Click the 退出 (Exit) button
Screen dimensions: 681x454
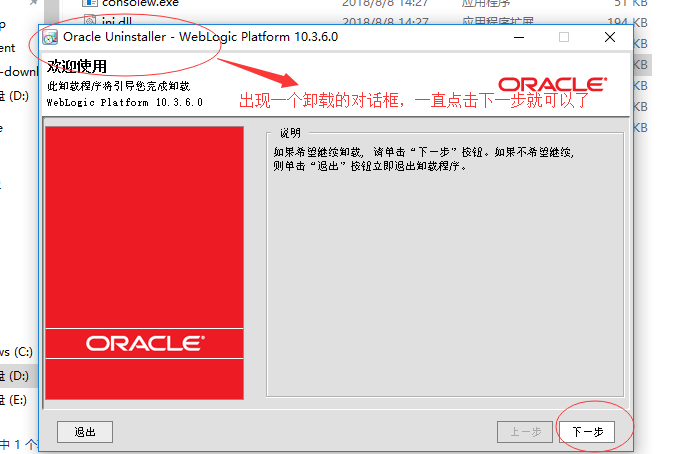pos(85,432)
